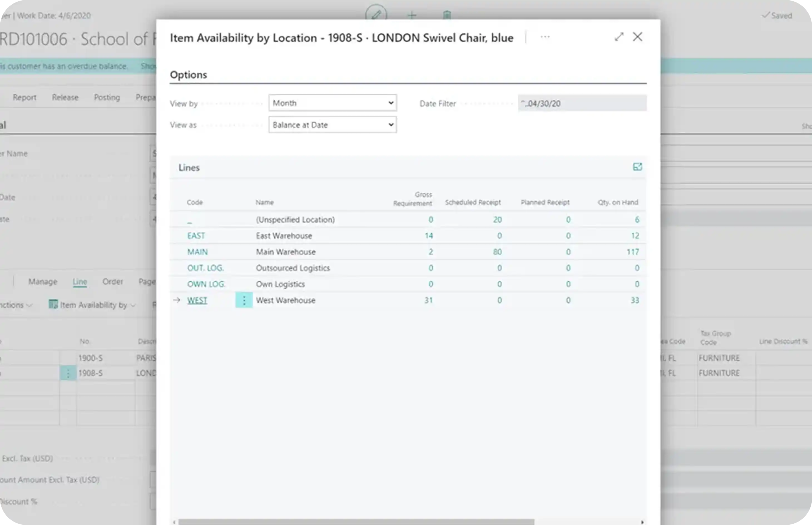Viewport: 812px width, 525px height.
Task: Click the horizontal scrollbar in Lines
Action: pyautogui.click(x=356, y=522)
